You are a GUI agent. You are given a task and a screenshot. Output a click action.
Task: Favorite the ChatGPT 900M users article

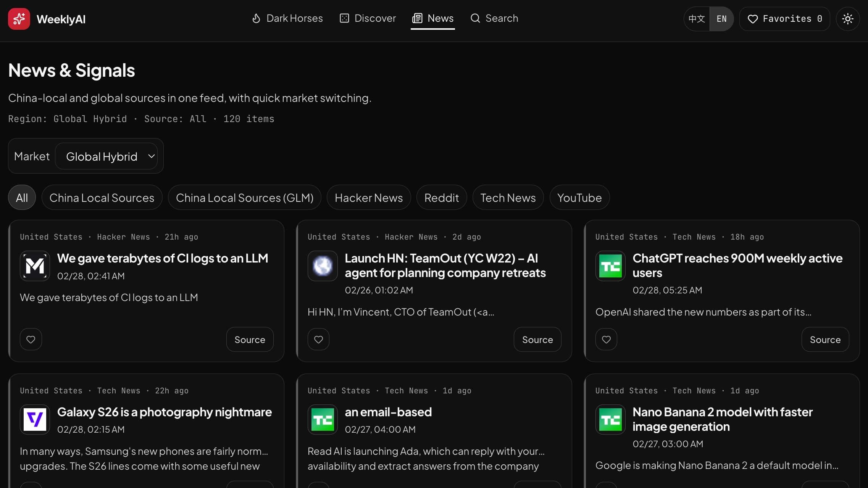pyautogui.click(x=606, y=339)
